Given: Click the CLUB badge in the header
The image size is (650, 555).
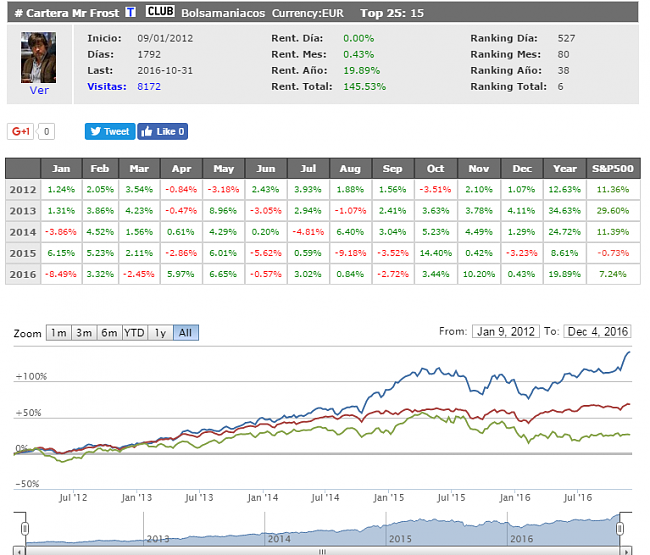Looking at the screenshot, I should click(159, 12).
